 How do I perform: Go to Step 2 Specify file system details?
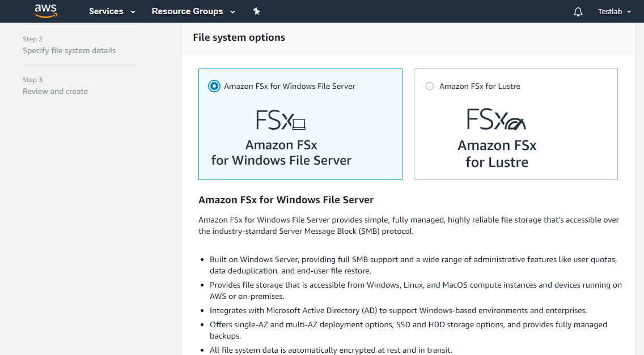(x=69, y=50)
